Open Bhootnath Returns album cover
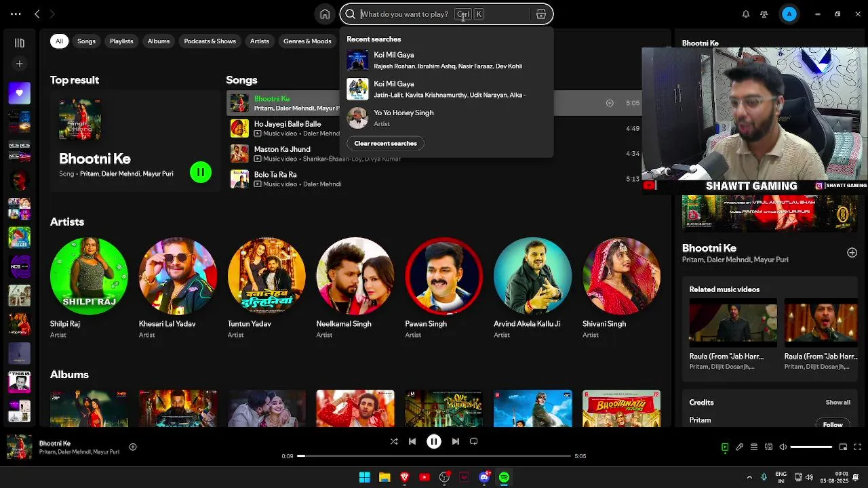The image size is (868, 488). (x=621, y=409)
